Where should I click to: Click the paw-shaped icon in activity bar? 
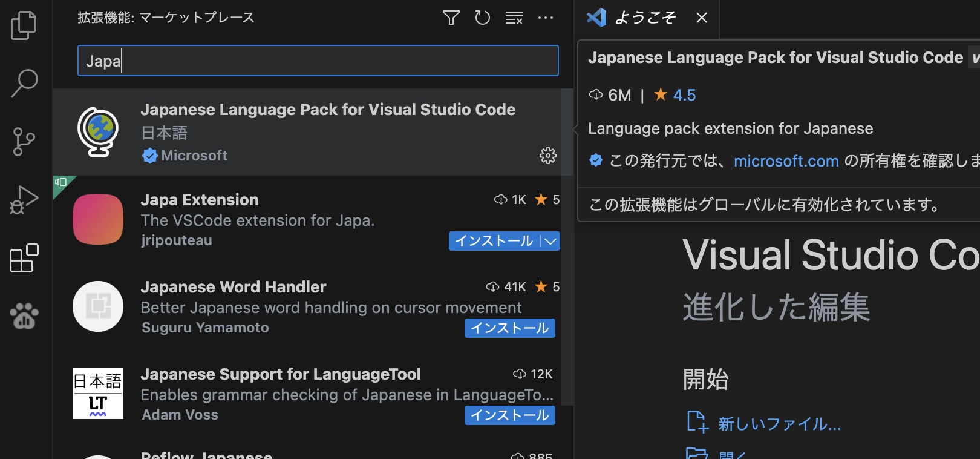tap(24, 315)
